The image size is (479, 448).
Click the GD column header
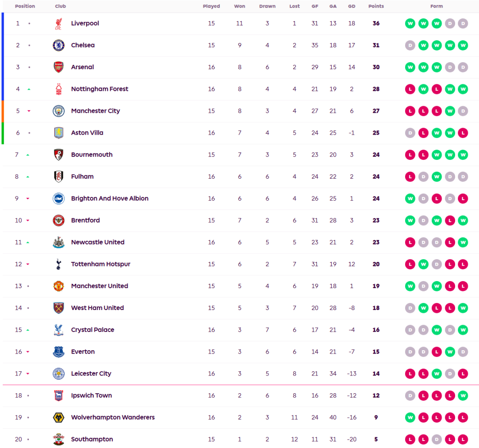coord(352,7)
